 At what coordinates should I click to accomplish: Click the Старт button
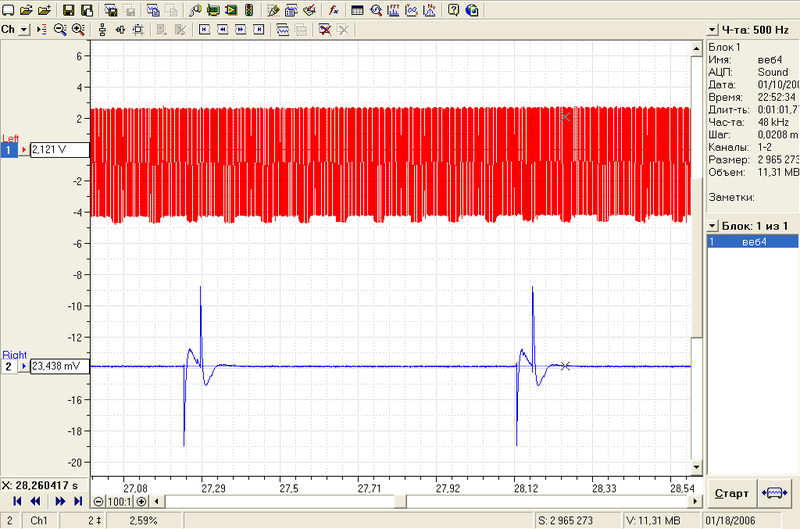(731, 493)
